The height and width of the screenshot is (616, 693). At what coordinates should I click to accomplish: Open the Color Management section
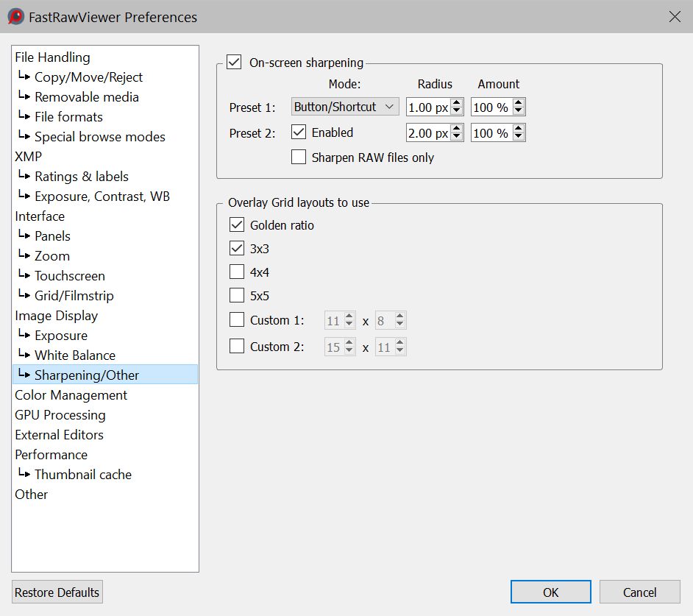71,395
